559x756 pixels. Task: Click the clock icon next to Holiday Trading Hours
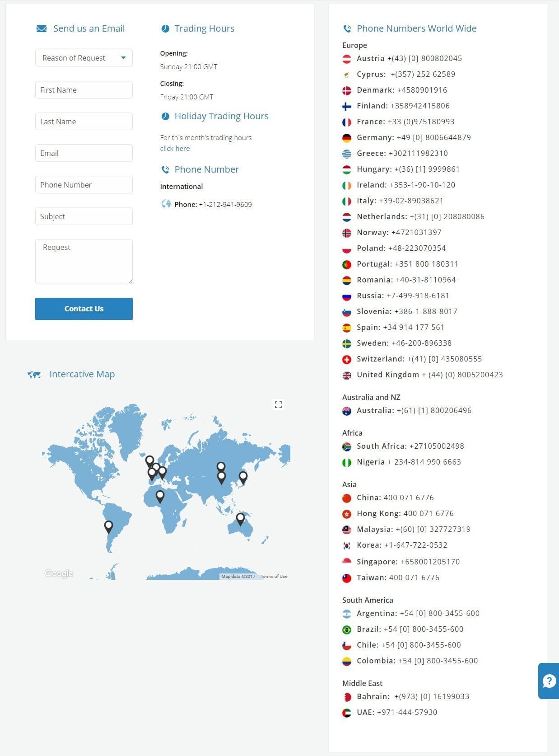tap(165, 116)
